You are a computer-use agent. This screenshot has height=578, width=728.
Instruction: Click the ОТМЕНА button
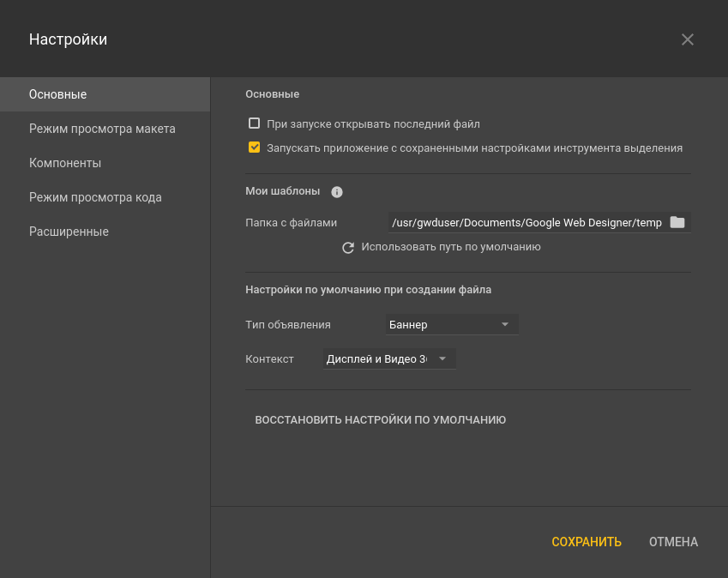coord(673,542)
